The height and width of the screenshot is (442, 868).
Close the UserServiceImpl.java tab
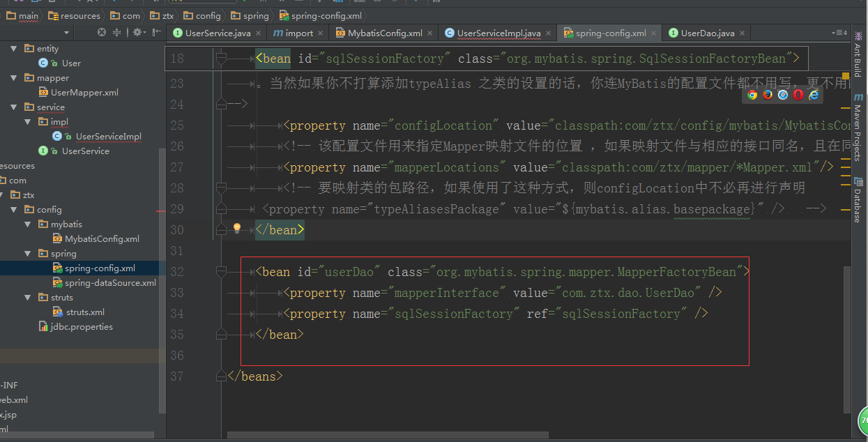click(x=548, y=33)
